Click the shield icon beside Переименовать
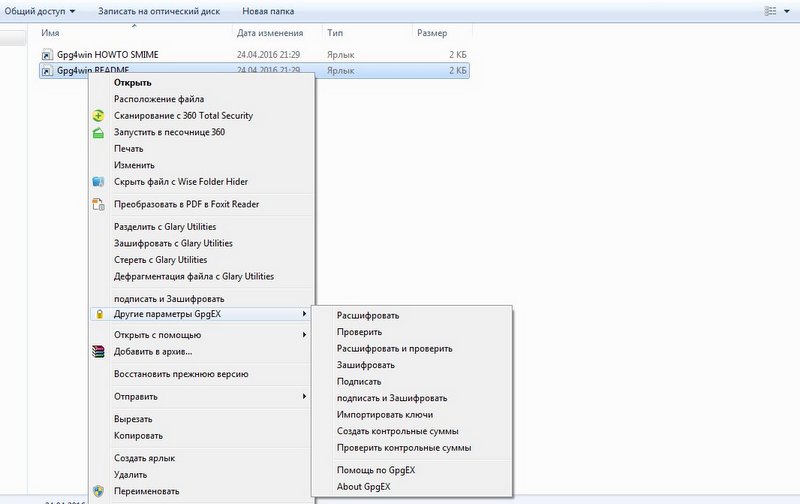This screenshot has height=504, width=800. pyautogui.click(x=98, y=491)
